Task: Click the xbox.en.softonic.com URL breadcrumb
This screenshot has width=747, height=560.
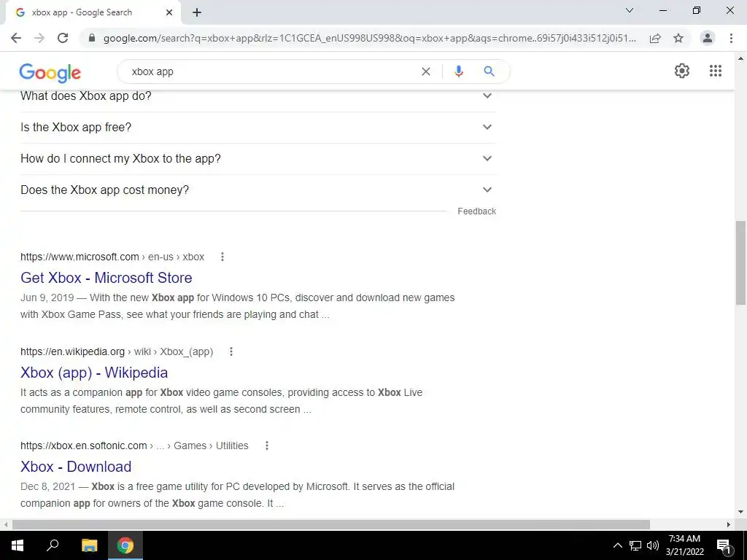Action: pyautogui.click(x=134, y=446)
